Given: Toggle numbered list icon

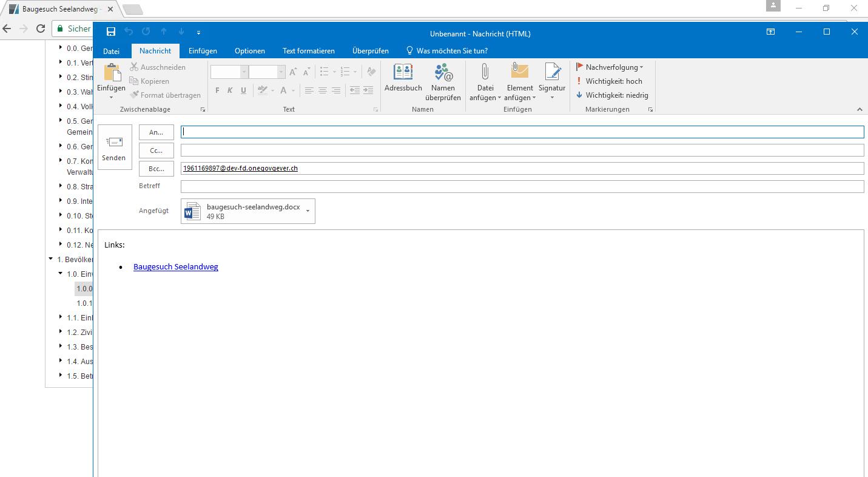Looking at the screenshot, I should coord(345,72).
